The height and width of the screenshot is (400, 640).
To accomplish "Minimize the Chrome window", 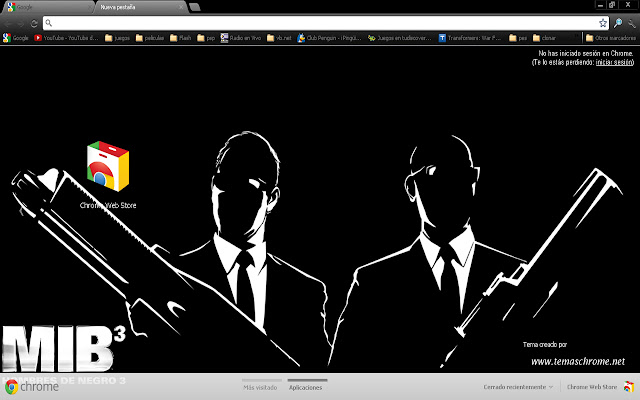I will point(600,5).
